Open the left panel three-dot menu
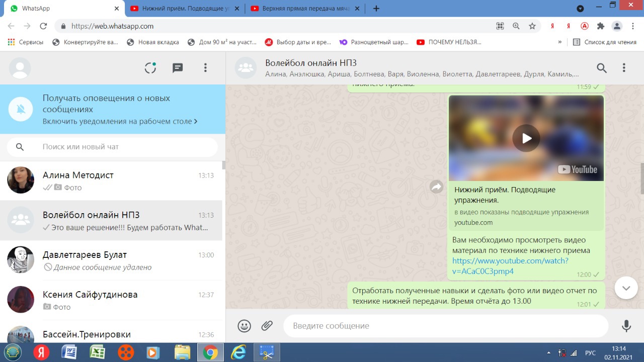The height and width of the screenshot is (362, 644). click(205, 68)
